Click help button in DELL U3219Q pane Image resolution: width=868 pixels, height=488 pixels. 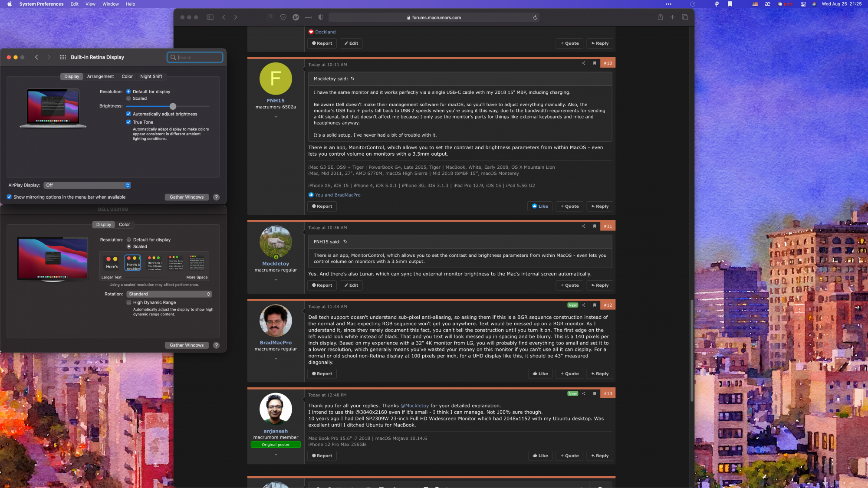[216, 345]
